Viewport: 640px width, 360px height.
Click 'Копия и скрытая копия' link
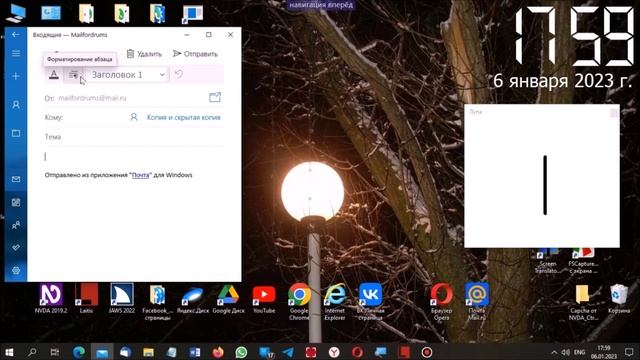pos(184,118)
